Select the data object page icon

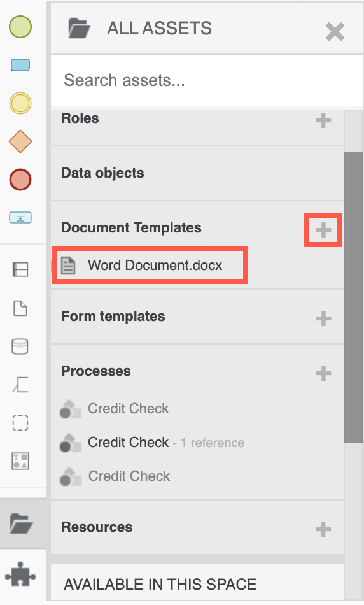[20, 308]
